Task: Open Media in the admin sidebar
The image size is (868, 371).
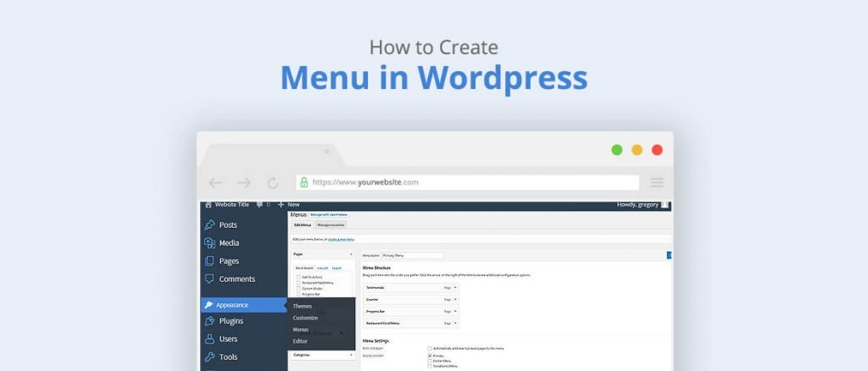Action: click(x=229, y=243)
